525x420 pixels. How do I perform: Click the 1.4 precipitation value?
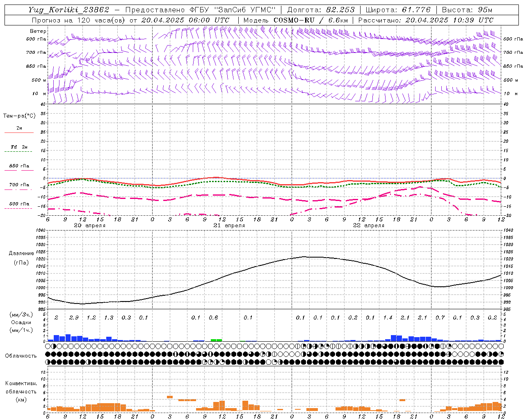pos(388,318)
